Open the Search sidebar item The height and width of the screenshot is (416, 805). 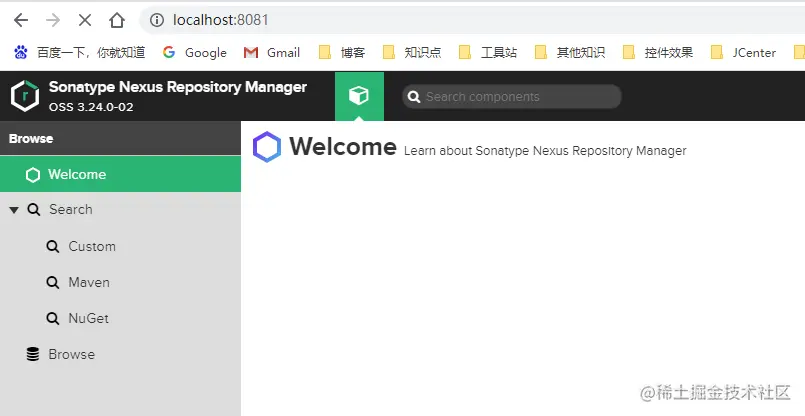pyautogui.click(x=120, y=210)
